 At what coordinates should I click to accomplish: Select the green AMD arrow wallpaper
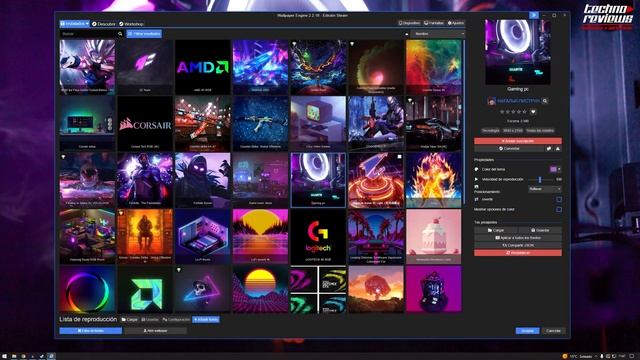point(145,289)
